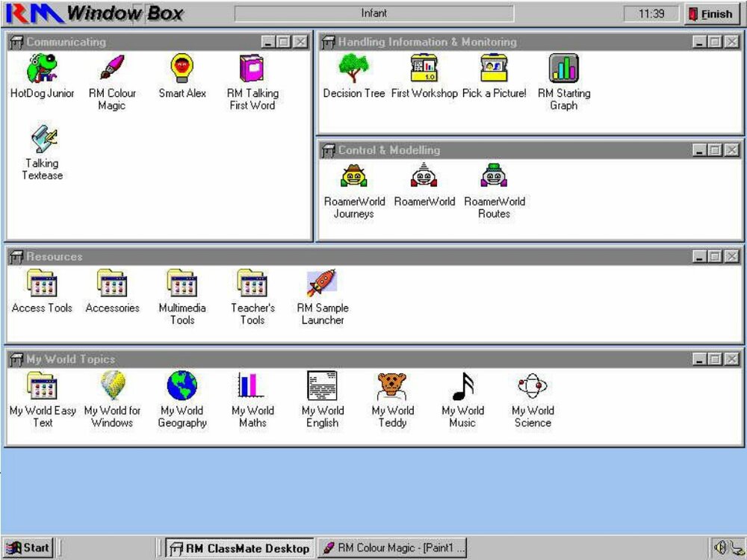Open the plain RoamerWorld icon

click(424, 175)
